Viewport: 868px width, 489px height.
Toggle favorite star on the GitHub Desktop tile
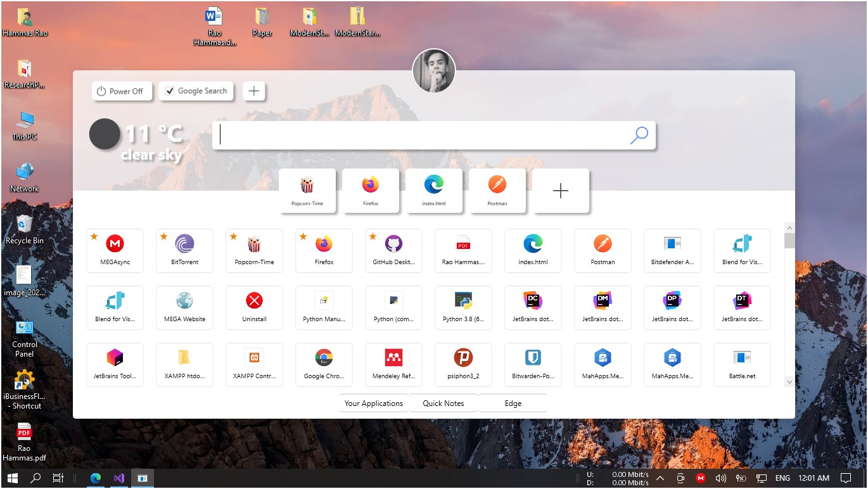pos(373,236)
